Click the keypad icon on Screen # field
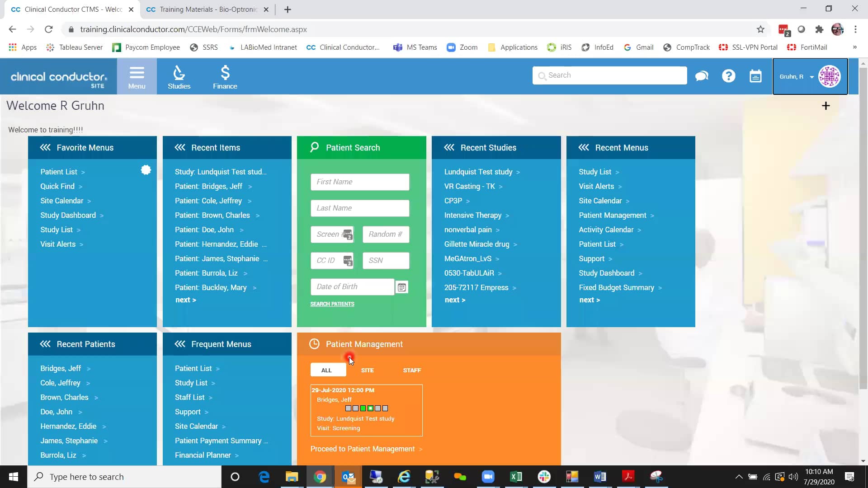The image size is (868, 488). pyautogui.click(x=348, y=235)
